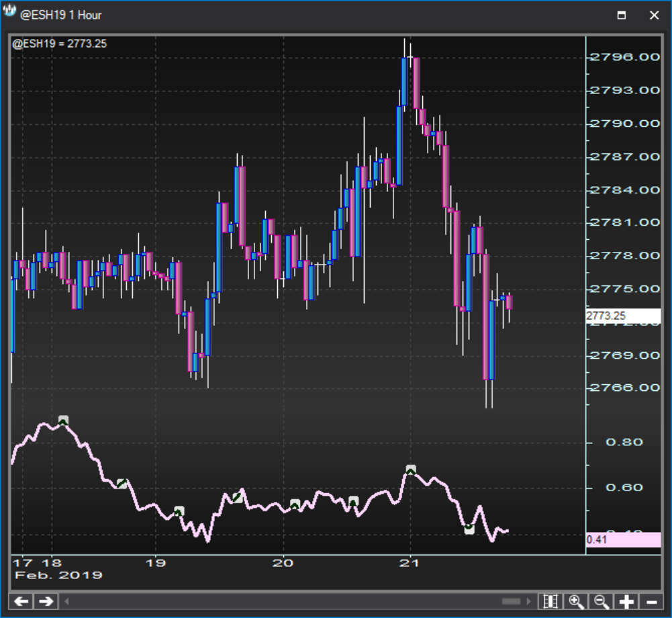This screenshot has width=672, height=618.
Task: Click the "Feb. 2019" month label
Action: pyautogui.click(x=58, y=575)
